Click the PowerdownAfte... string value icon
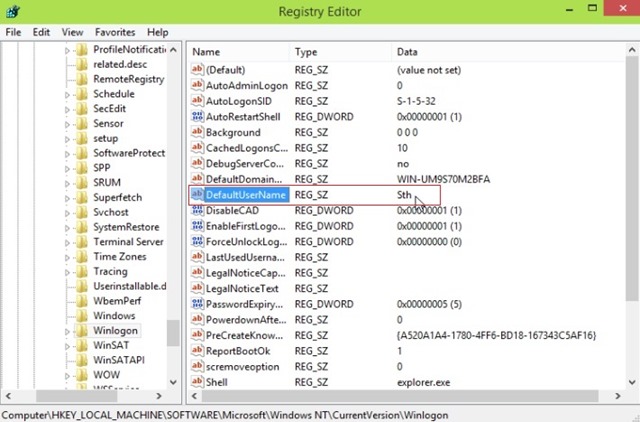 [197, 319]
